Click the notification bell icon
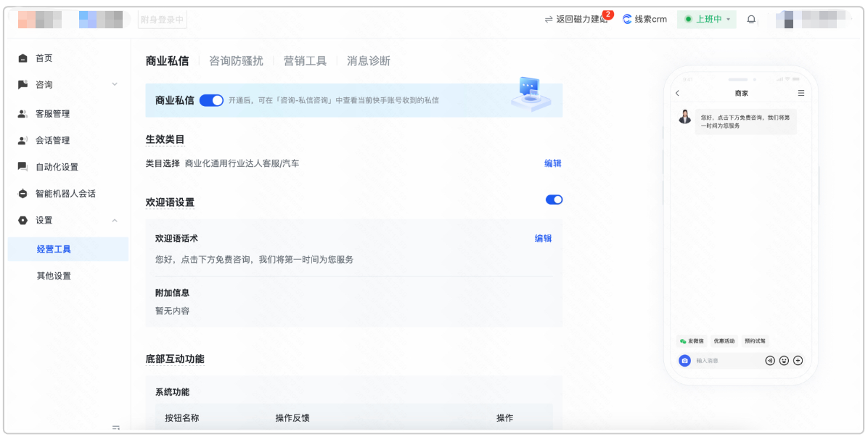Viewport: 868px width, 437px height. [751, 20]
